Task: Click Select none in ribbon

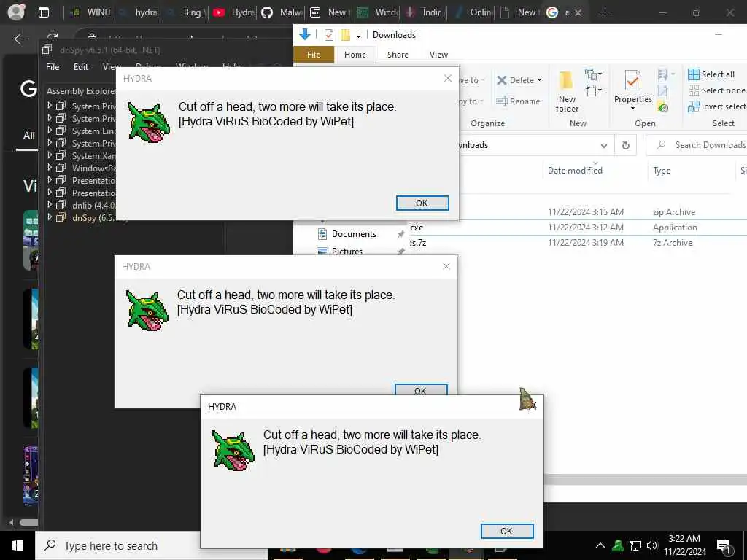Action: [x=716, y=90]
